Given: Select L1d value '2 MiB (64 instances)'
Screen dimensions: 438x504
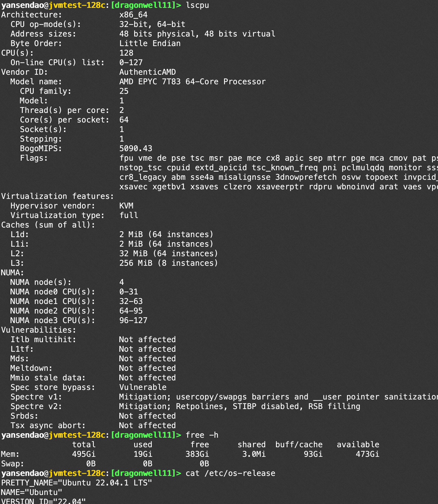Looking at the screenshot, I should [166, 235].
